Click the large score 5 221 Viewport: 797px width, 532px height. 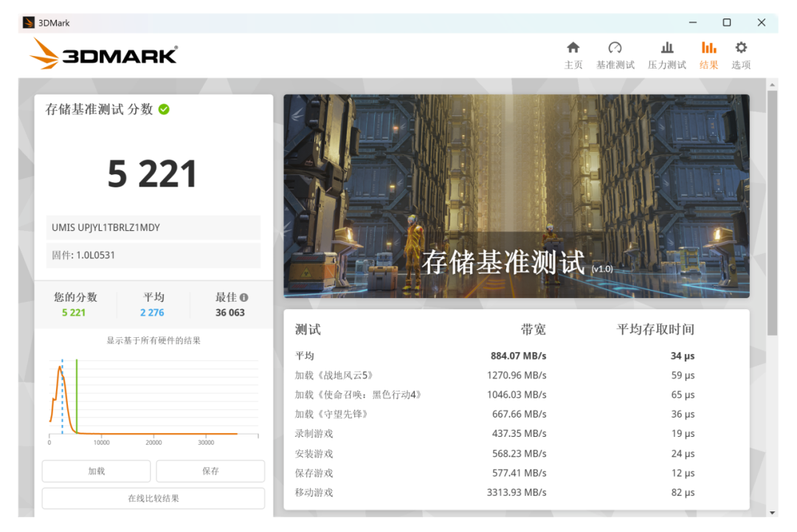pyautogui.click(x=152, y=174)
